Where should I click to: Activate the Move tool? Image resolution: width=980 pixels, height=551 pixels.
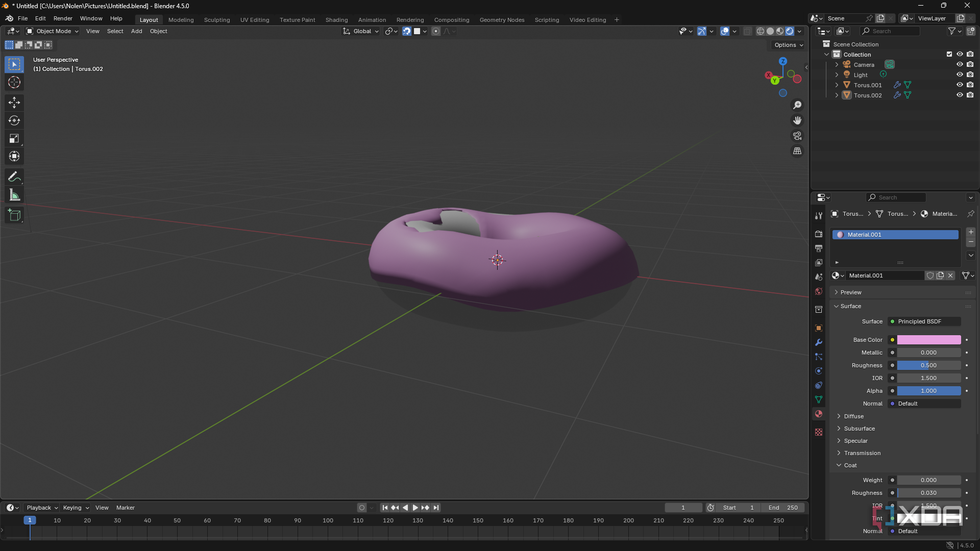14,103
